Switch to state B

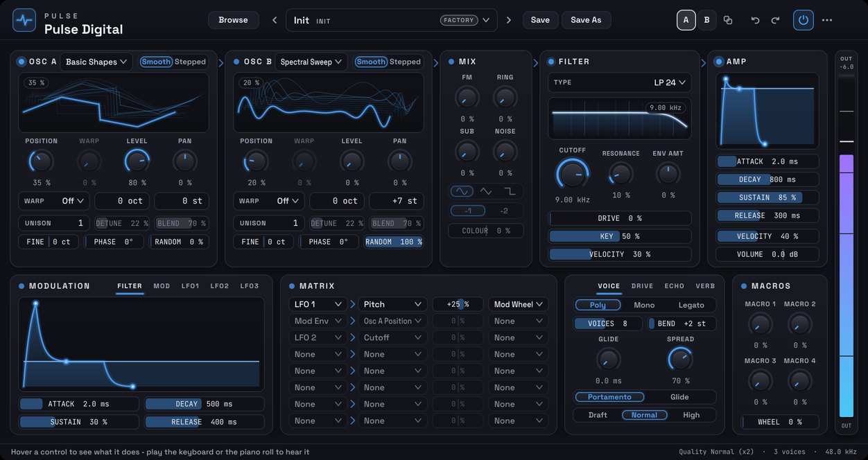pos(706,20)
